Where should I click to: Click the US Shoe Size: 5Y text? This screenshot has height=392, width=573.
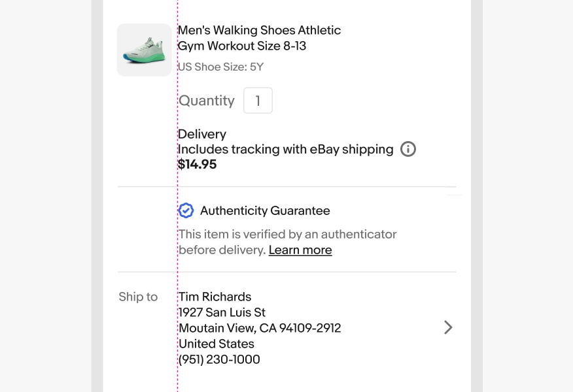point(220,67)
